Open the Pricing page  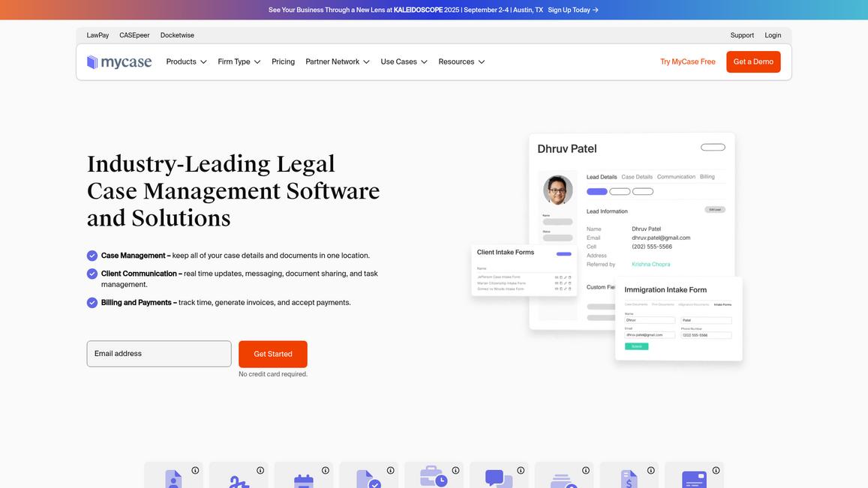click(283, 62)
